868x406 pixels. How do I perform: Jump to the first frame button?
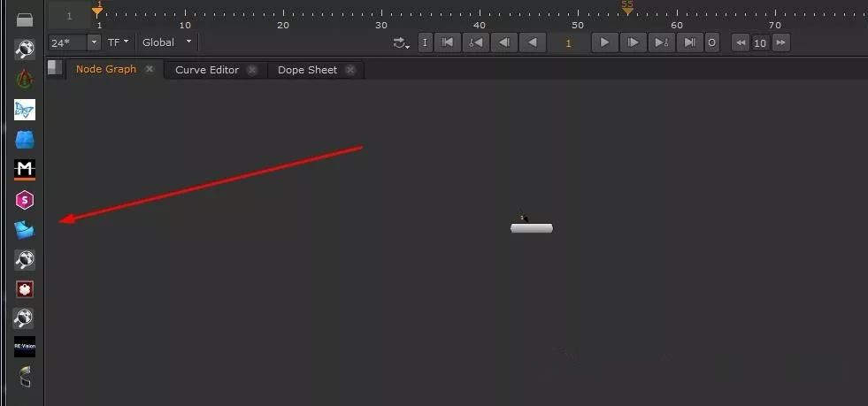449,42
